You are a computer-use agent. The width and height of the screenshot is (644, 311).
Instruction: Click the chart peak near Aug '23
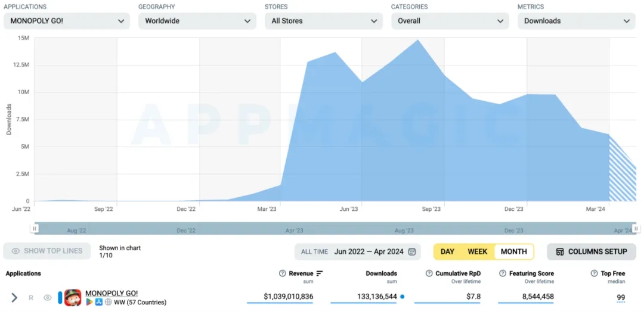coord(417,40)
